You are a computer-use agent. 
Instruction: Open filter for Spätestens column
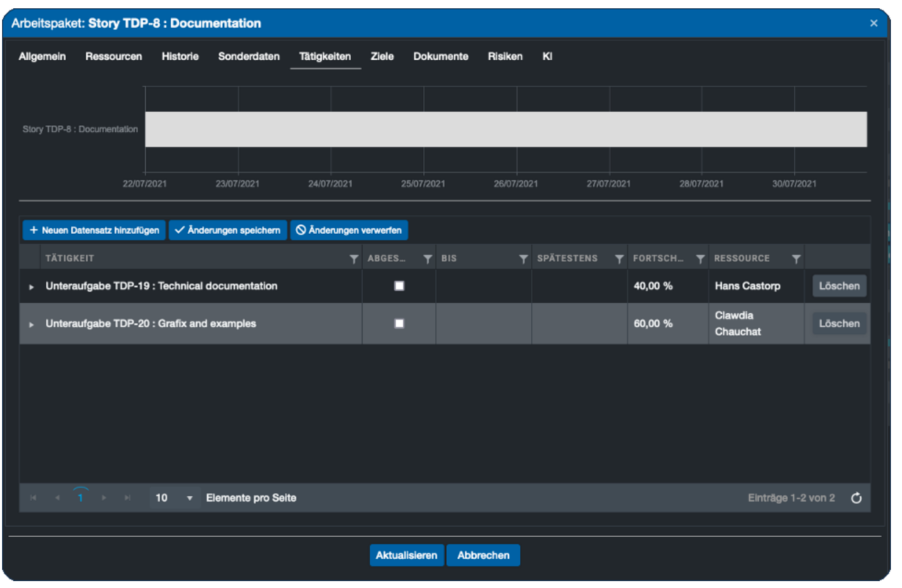tap(619, 259)
